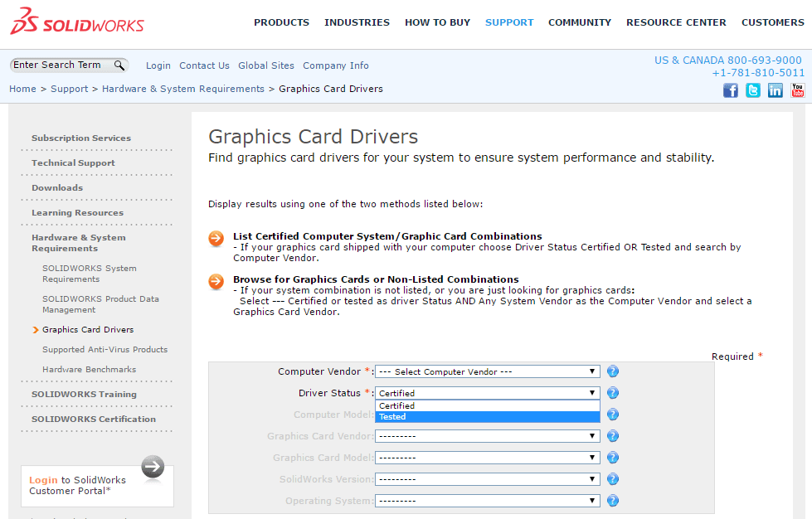Open Graphics Card Drivers in the sidebar
The height and width of the screenshot is (519, 812).
[x=88, y=330]
